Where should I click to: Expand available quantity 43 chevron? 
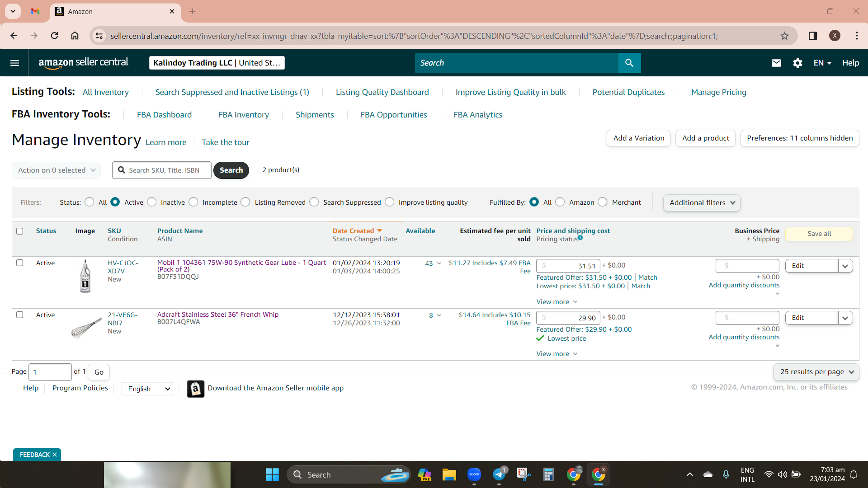tap(439, 263)
